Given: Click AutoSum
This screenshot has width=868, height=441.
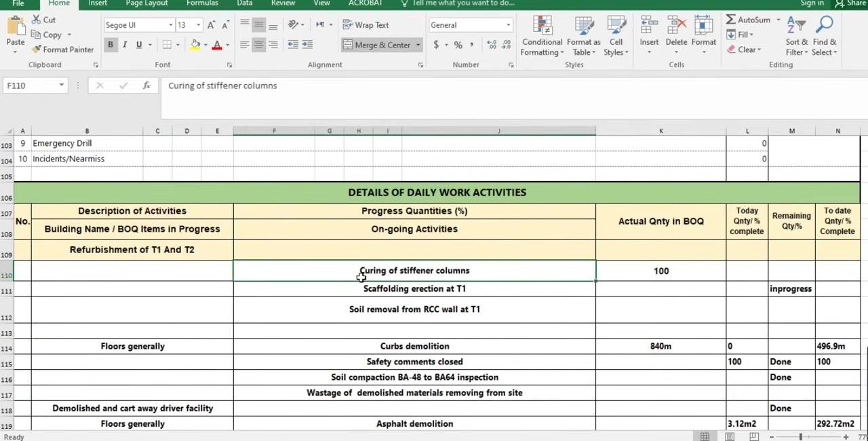Looking at the screenshot, I should (x=748, y=20).
